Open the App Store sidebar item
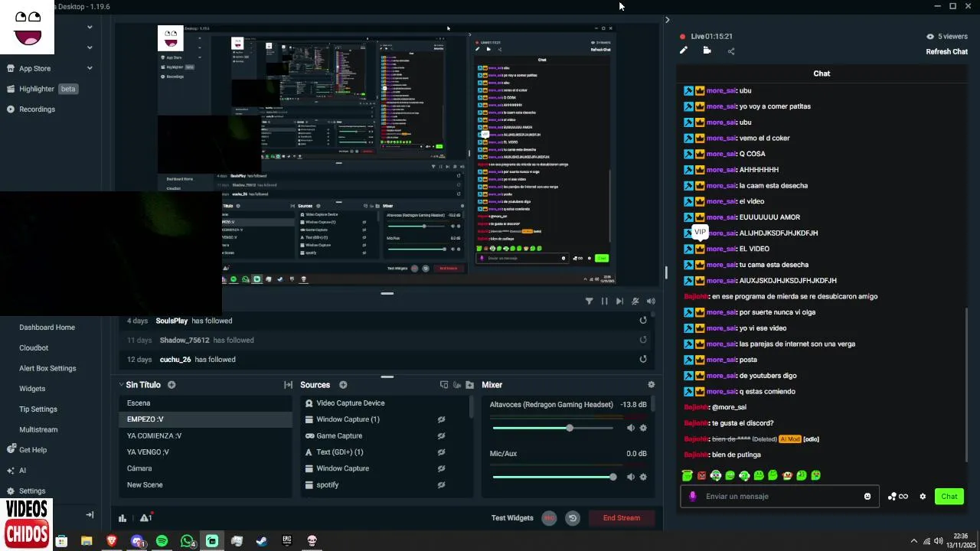The height and width of the screenshot is (551, 980). (x=34, y=68)
